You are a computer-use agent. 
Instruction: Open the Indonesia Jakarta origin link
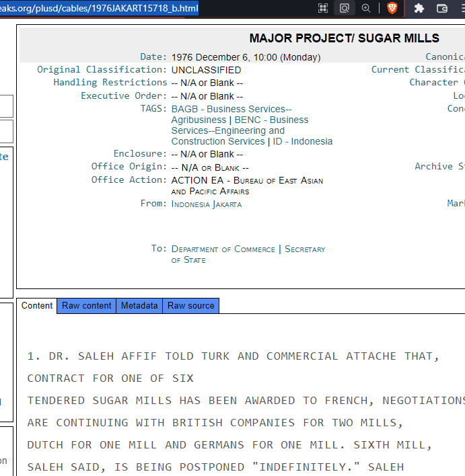[207, 204]
